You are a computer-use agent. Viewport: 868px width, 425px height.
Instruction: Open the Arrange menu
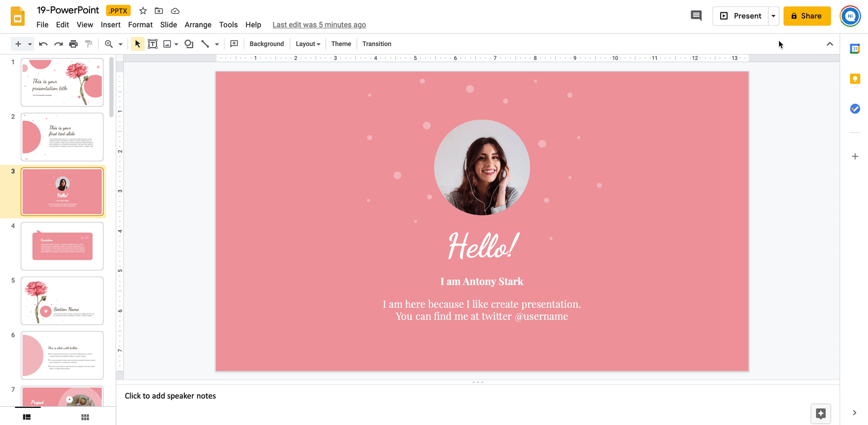[198, 25]
